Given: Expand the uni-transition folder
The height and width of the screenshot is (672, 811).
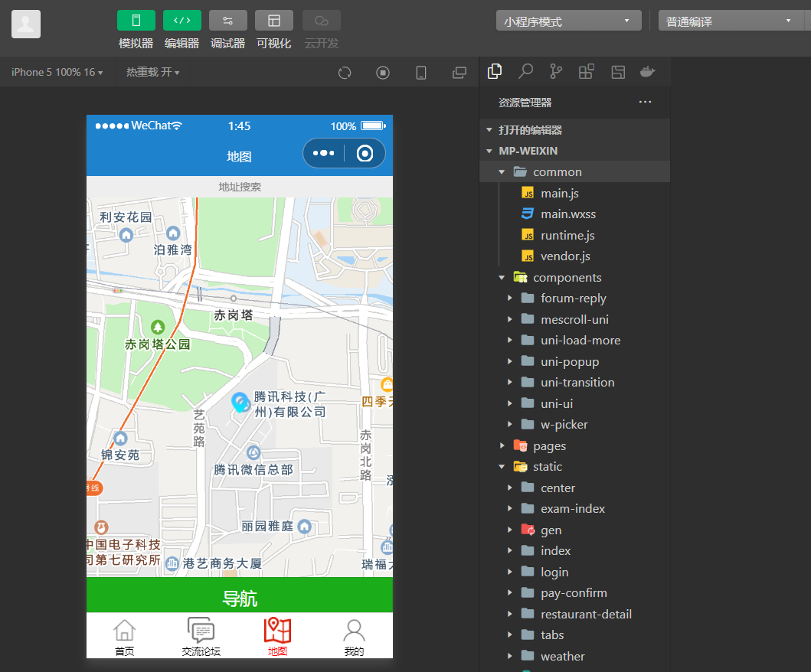Looking at the screenshot, I should pos(575,383).
